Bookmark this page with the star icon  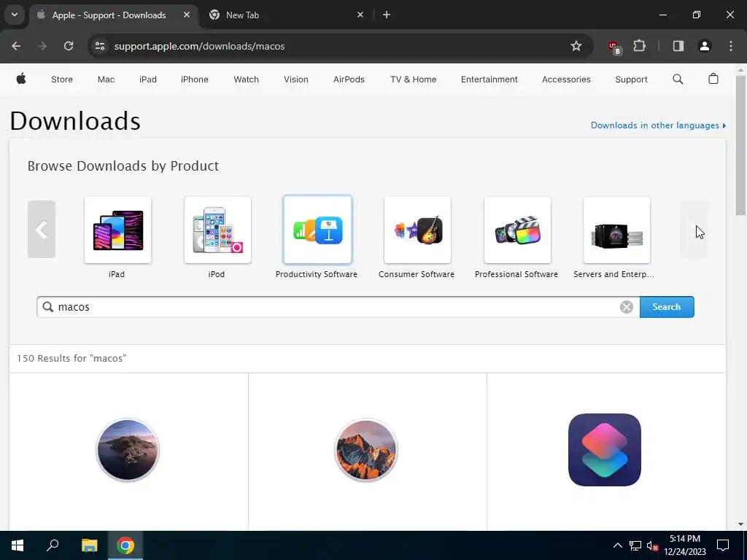576,46
